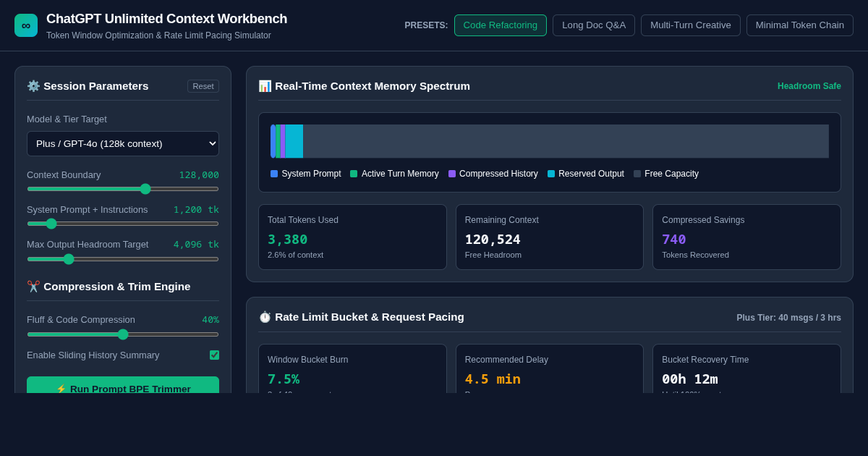Click the Total Tokens Used value 3,380
868x456 pixels.
(287, 240)
